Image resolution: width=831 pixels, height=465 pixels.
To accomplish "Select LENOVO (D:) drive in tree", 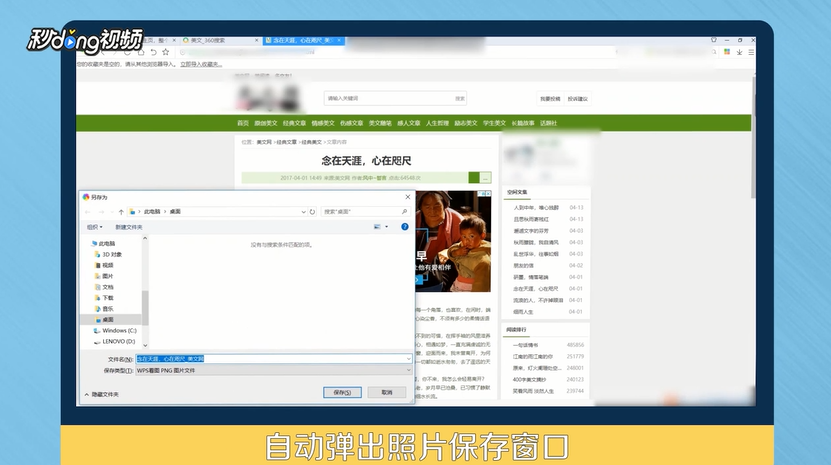I will 118,341.
